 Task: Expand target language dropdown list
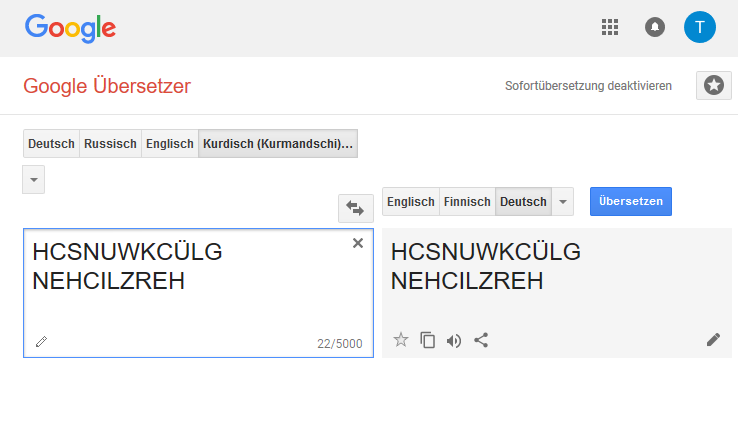563,202
